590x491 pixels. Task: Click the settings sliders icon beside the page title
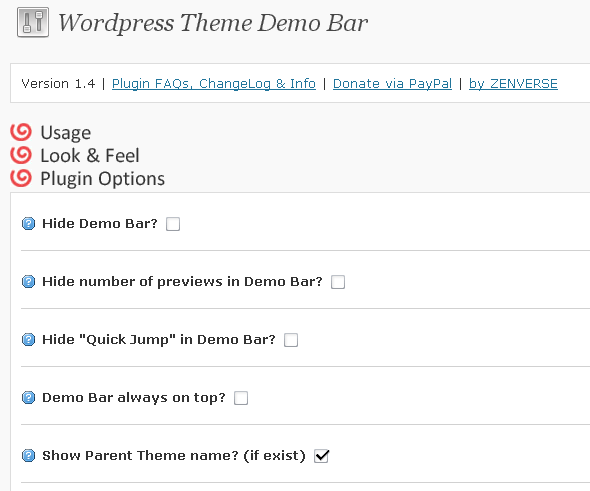pyautogui.click(x=33, y=22)
